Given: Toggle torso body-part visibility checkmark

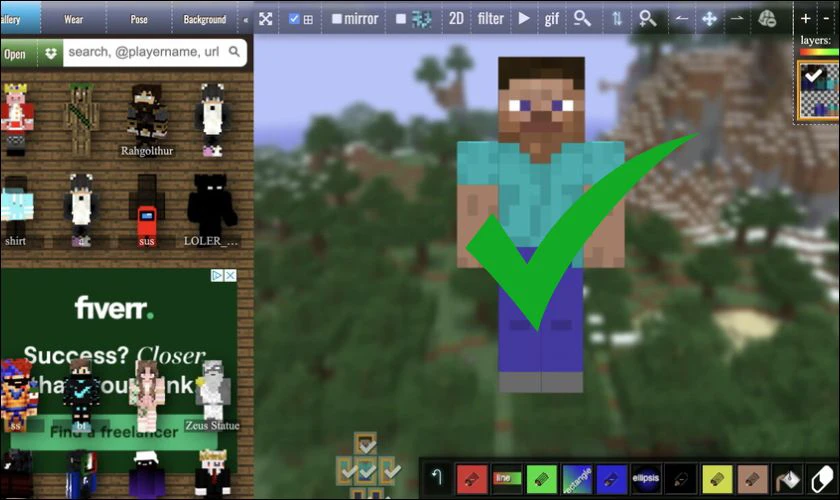Looking at the screenshot, I should (367, 471).
